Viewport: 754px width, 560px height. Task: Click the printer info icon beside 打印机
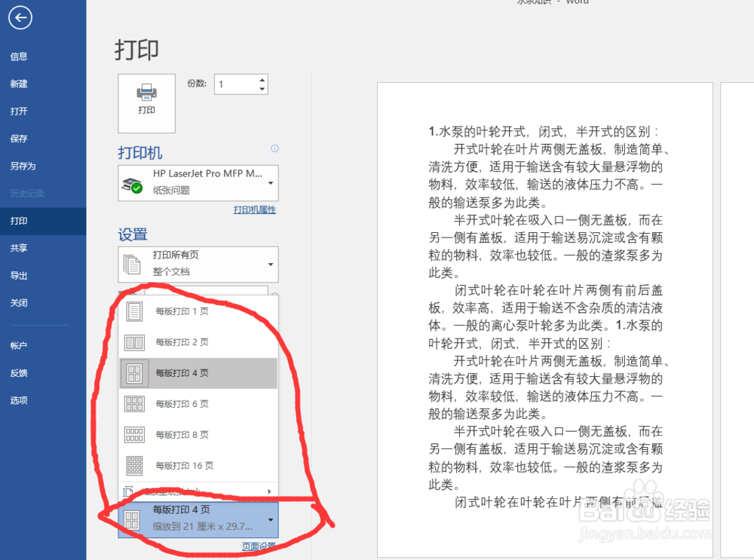[274, 148]
